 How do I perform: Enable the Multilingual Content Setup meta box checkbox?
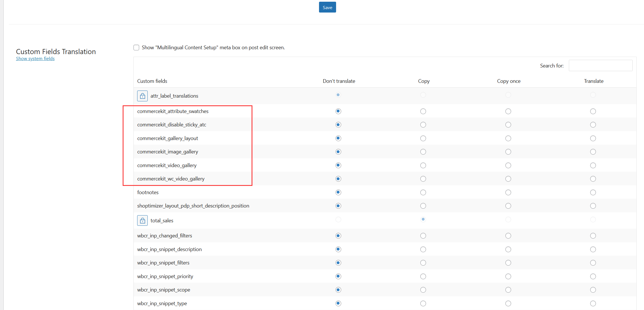[x=136, y=48]
